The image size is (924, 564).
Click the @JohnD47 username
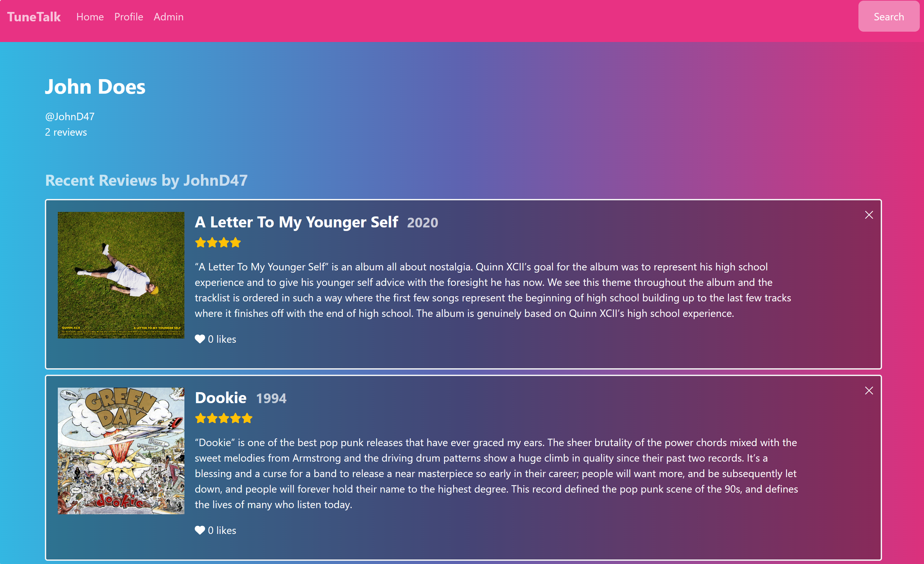(x=70, y=117)
